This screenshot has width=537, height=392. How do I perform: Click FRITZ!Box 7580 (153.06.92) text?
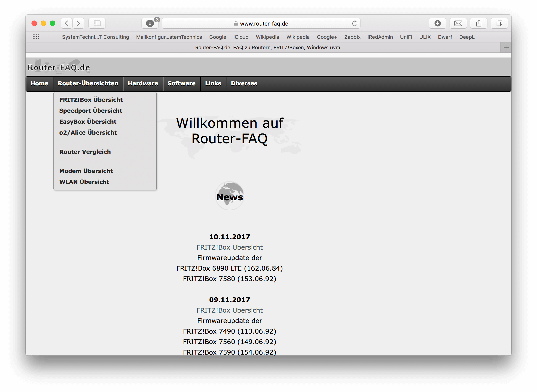229,279
